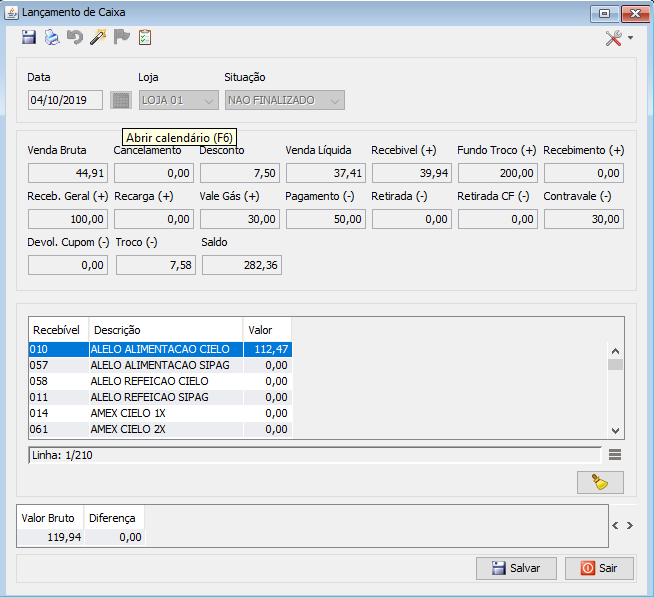Open the tools wrench settings menu
654x597 pixels.
tap(618, 38)
